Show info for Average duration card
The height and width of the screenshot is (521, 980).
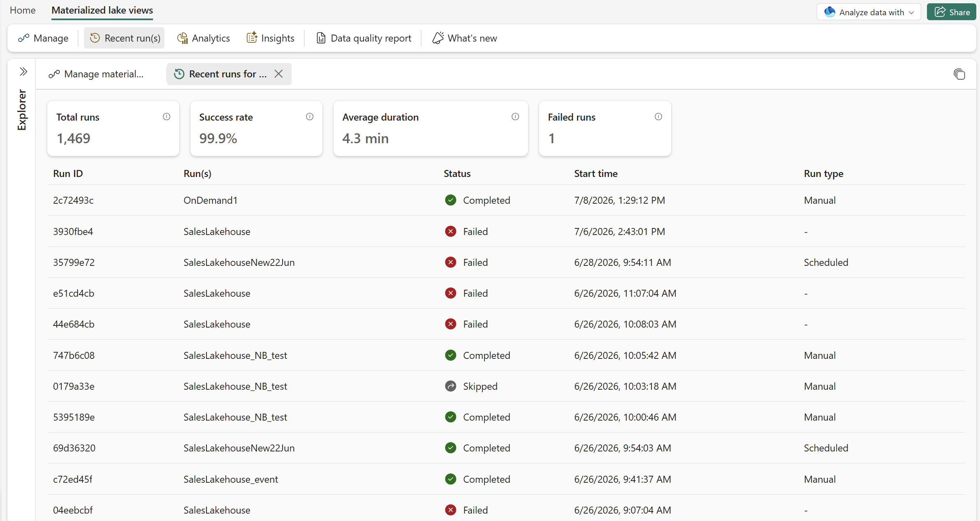515,117
